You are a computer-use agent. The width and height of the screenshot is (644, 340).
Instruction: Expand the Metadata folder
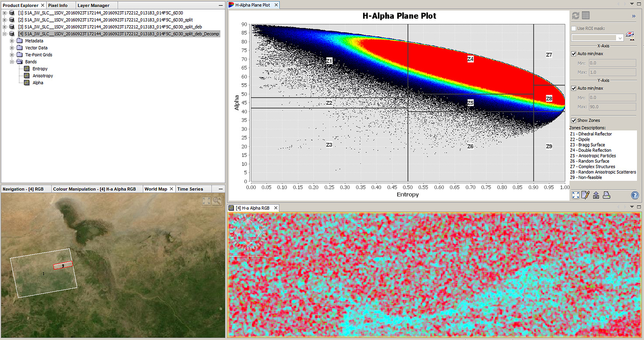tap(11, 41)
